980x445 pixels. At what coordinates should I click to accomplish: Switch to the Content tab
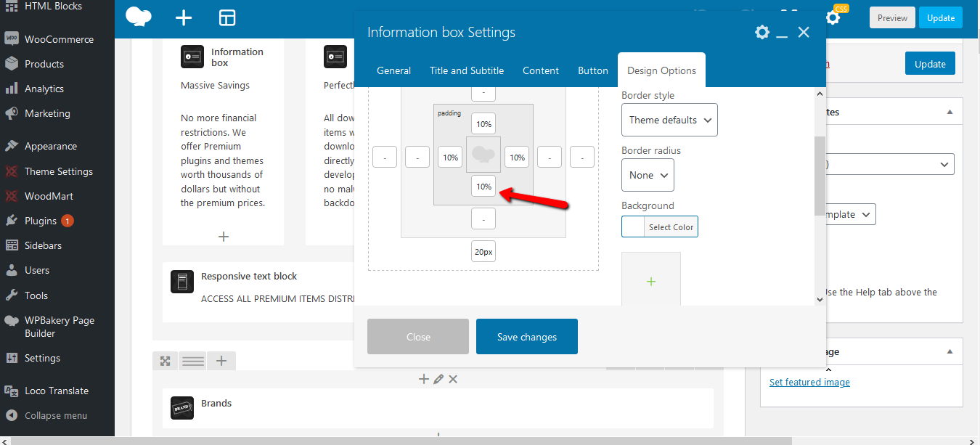[x=541, y=70]
